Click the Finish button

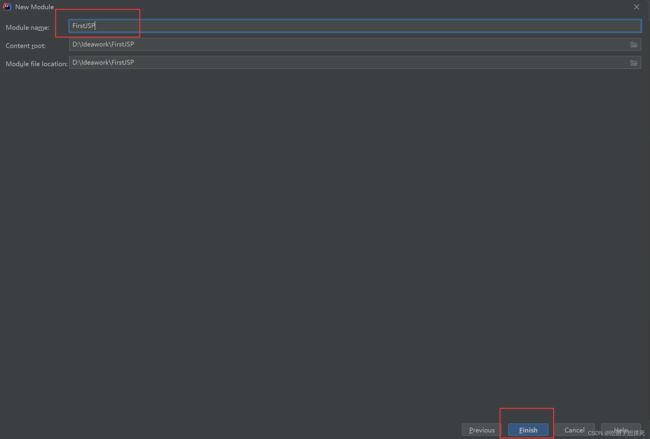528,430
